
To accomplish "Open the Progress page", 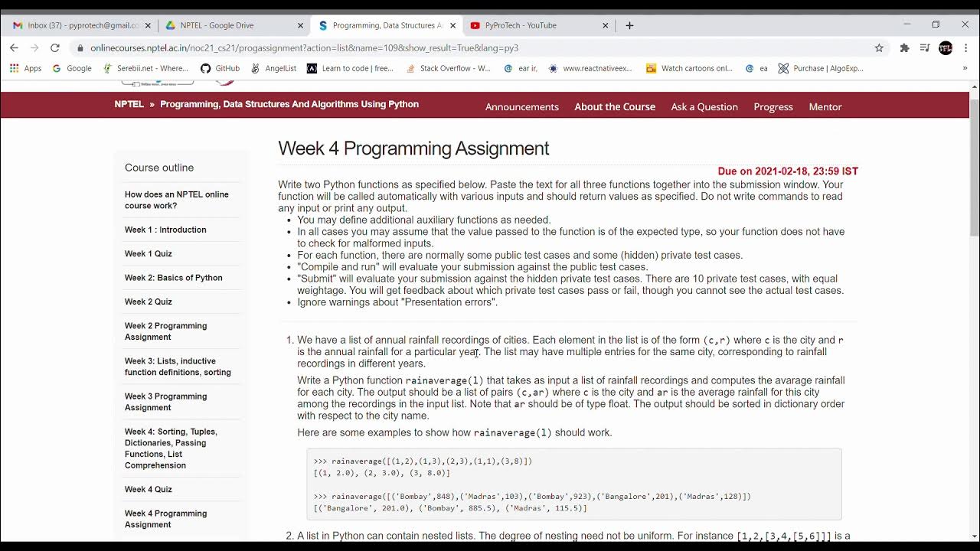I will (773, 106).
